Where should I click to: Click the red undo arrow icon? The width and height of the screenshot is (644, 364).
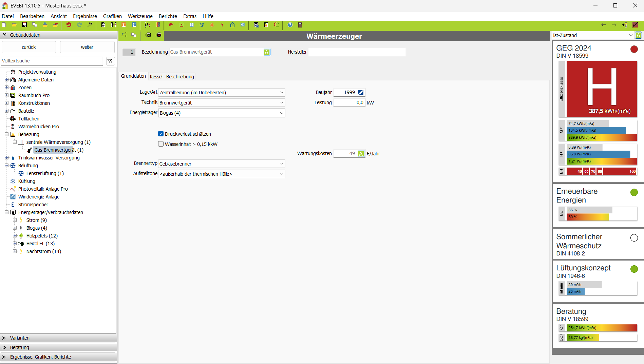point(69,25)
